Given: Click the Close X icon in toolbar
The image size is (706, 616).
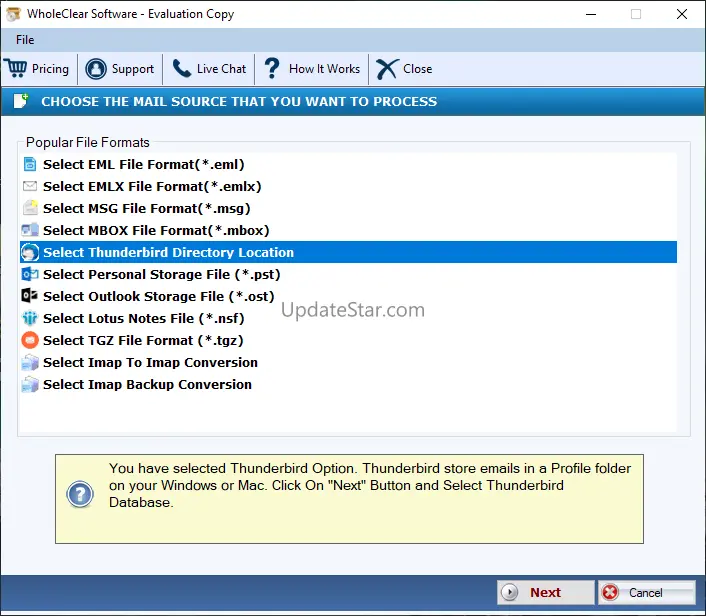Looking at the screenshot, I should (387, 69).
